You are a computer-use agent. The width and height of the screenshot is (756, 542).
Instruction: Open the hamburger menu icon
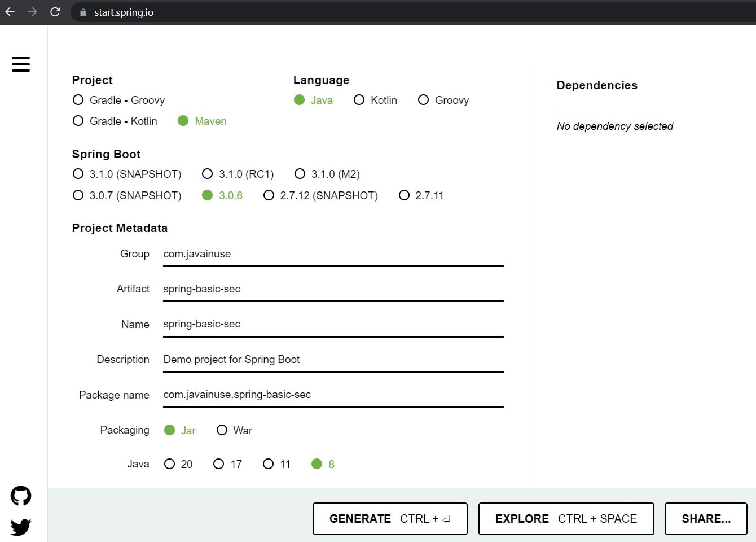click(x=21, y=64)
